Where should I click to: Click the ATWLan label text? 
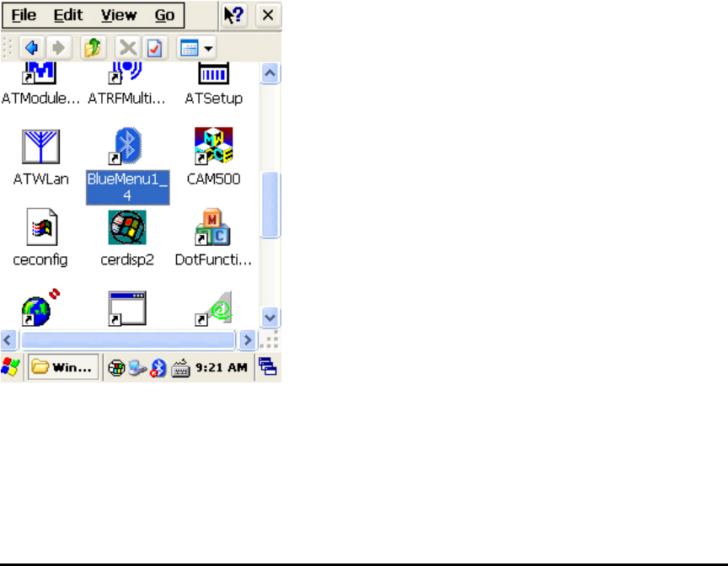point(40,179)
